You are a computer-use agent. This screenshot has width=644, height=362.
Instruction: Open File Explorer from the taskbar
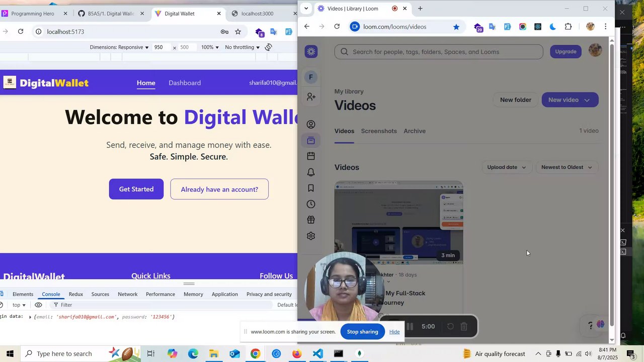[214, 353]
